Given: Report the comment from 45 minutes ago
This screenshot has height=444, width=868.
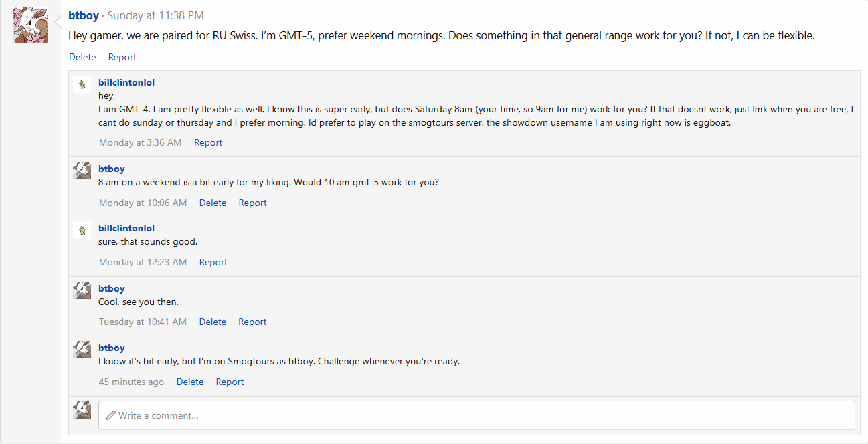Looking at the screenshot, I should 230,382.
